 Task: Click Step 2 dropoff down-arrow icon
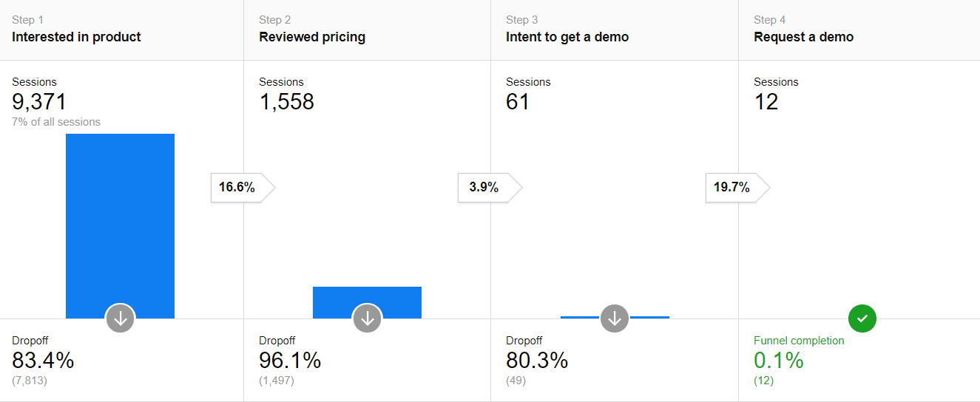pyautogui.click(x=368, y=318)
